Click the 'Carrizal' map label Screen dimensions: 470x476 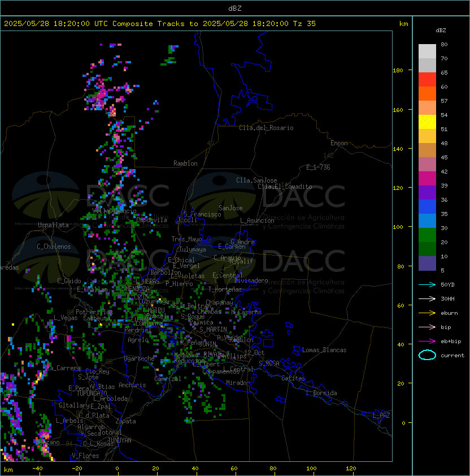(x=168, y=379)
